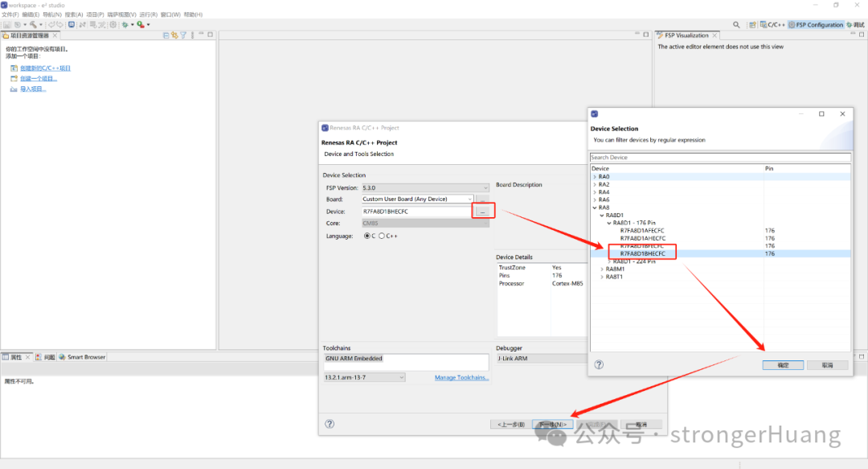Image resolution: width=868 pixels, height=469 pixels.
Task: Click the Open Perspective icon
Action: click(x=752, y=25)
